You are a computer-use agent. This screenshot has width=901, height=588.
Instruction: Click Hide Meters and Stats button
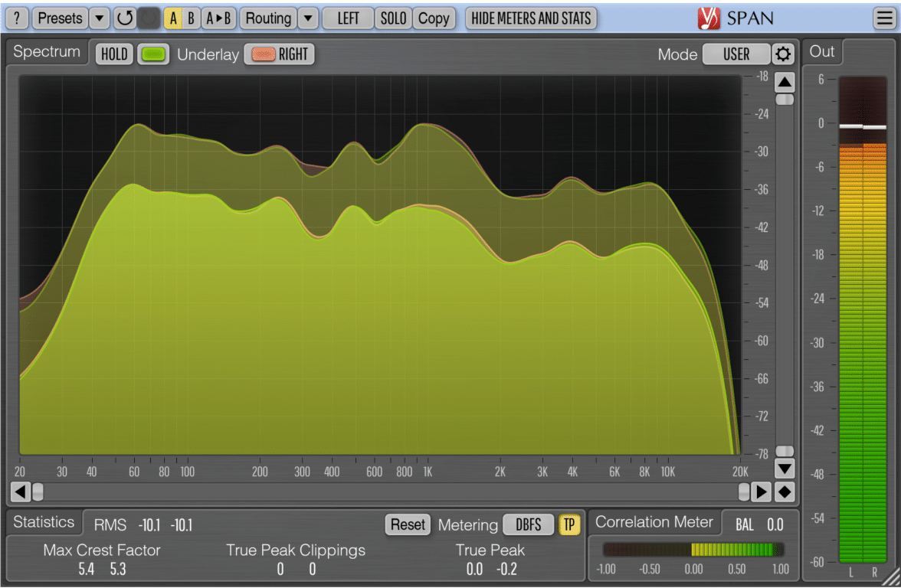pyautogui.click(x=531, y=18)
